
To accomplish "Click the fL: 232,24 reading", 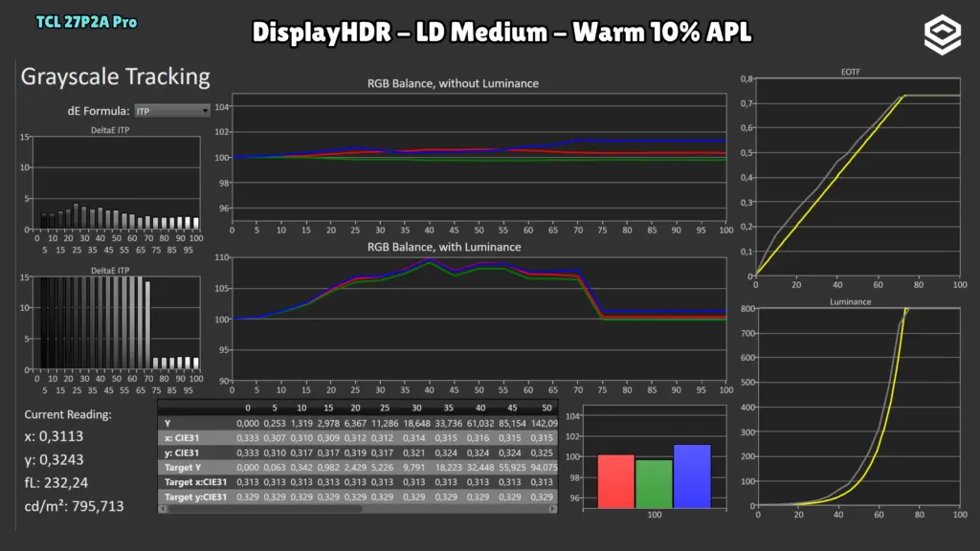I will coord(56,482).
